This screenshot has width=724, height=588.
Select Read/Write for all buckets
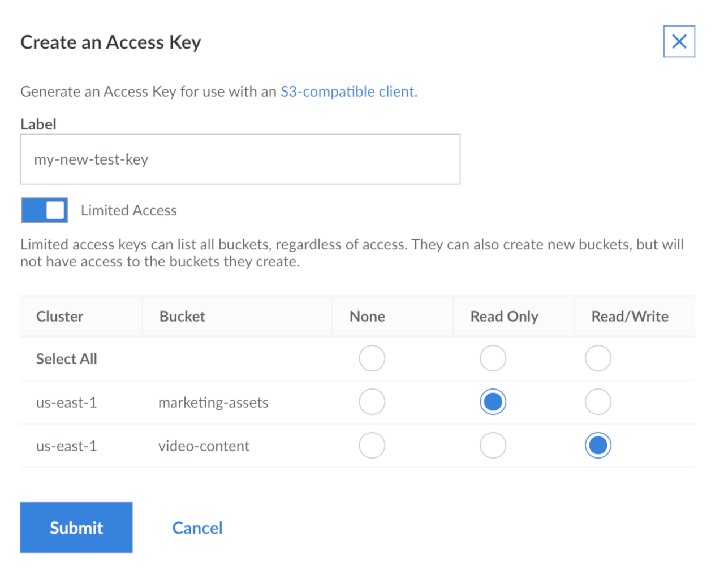coord(598,358)
